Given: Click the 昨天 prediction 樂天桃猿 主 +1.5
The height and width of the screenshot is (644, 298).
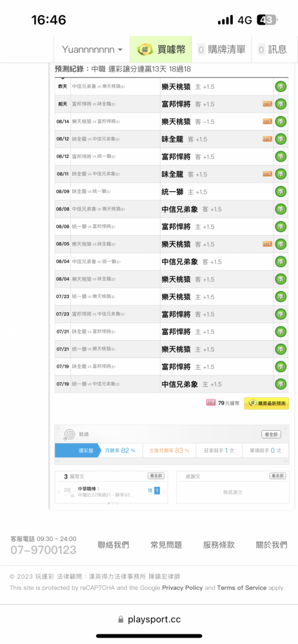Looking at the screenshot, I should (x=188, y=87).
